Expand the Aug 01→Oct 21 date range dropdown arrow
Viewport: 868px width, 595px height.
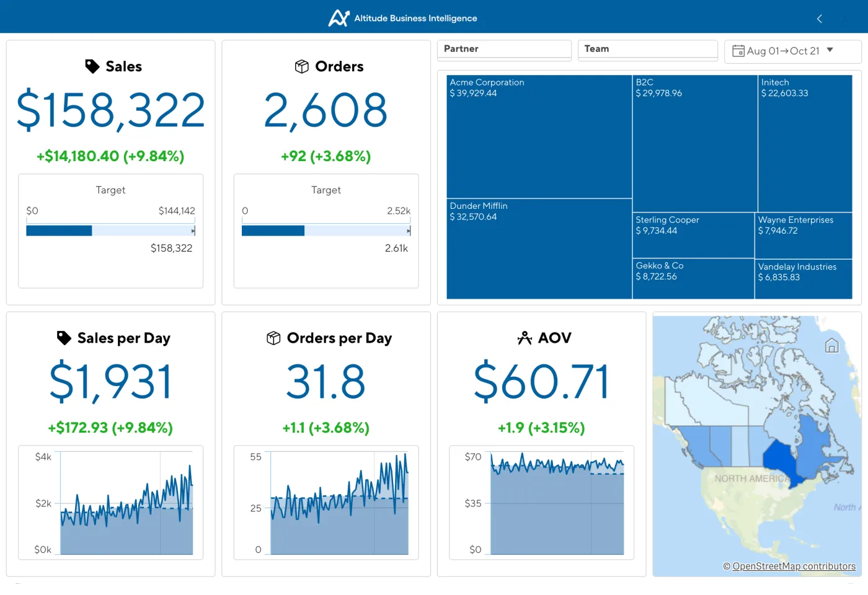pos(830,50)
